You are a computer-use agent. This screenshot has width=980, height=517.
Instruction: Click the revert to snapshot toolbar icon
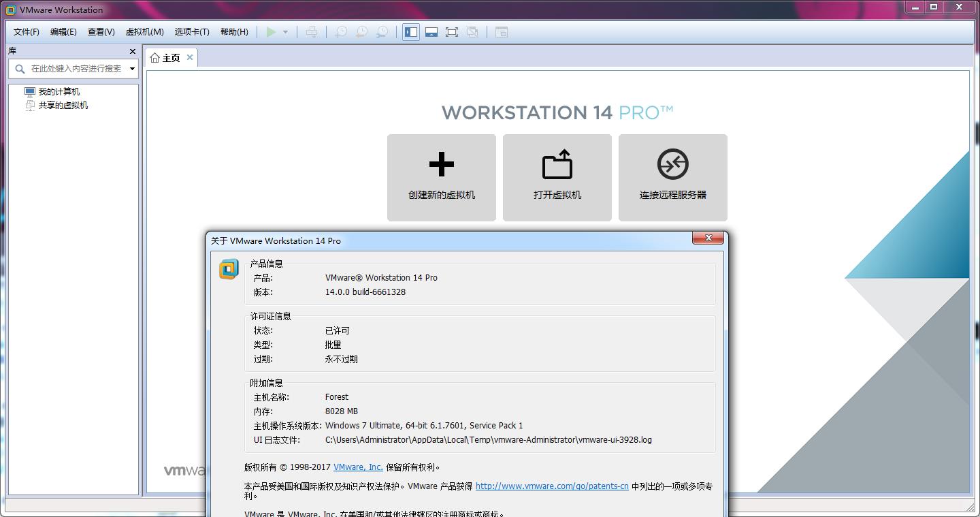[x=361, y=32]
